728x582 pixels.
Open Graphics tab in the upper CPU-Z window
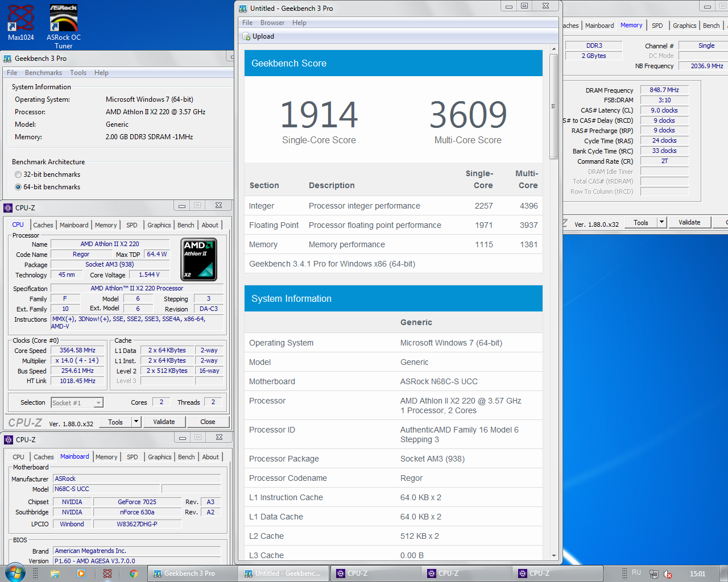point(159,225)
